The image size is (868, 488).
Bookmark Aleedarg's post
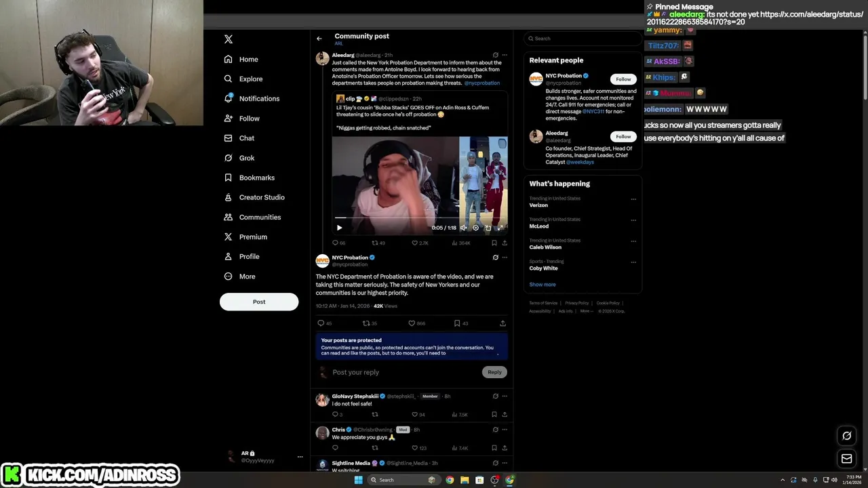[494, 243]
